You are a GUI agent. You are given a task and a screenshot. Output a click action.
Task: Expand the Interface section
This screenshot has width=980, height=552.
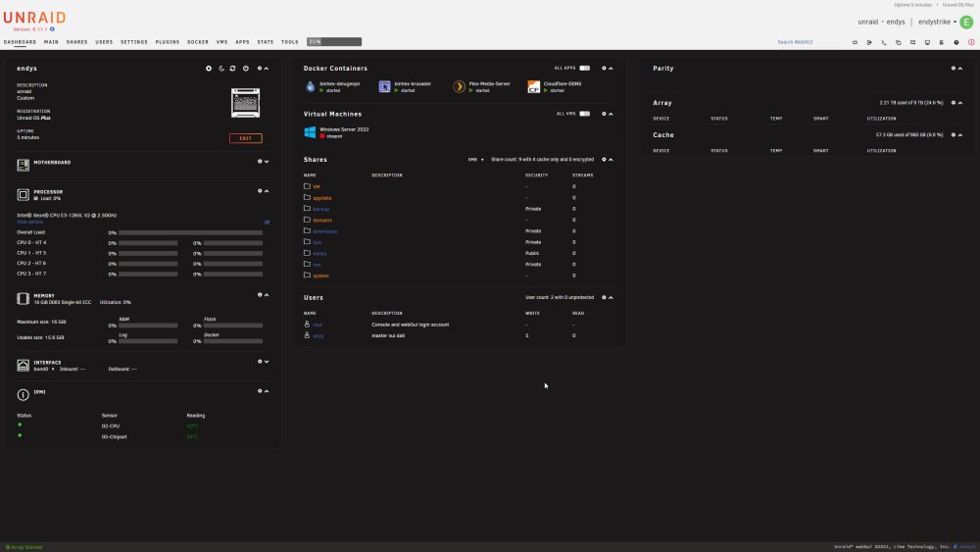[x=267, y=362]
